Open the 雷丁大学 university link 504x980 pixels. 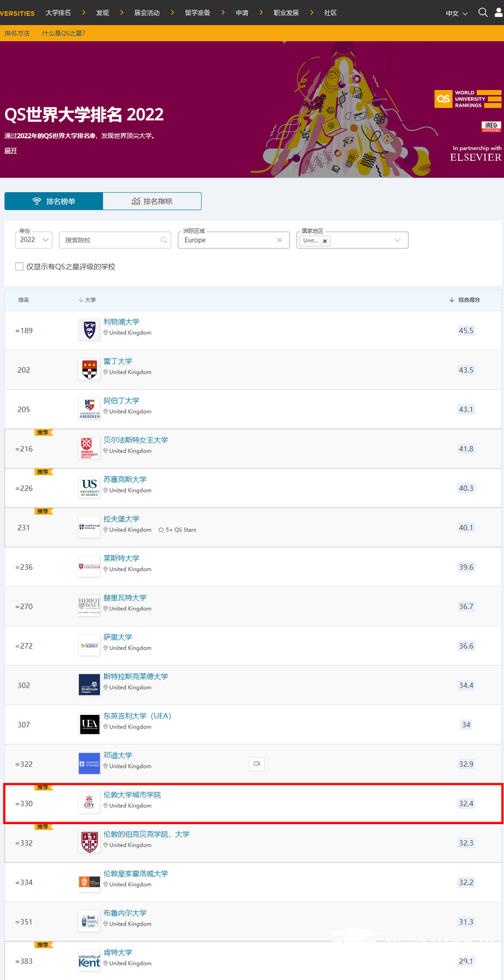tap(118, 361)
